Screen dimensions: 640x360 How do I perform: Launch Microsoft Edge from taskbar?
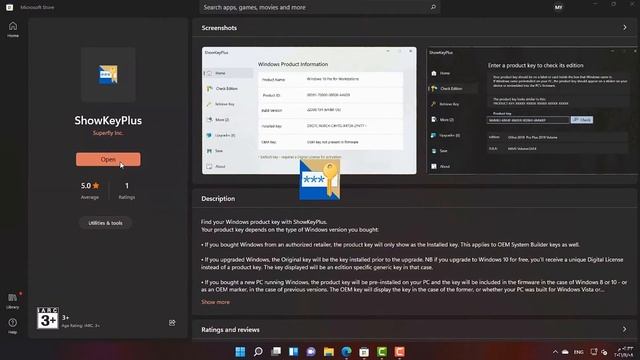point(346,351)
